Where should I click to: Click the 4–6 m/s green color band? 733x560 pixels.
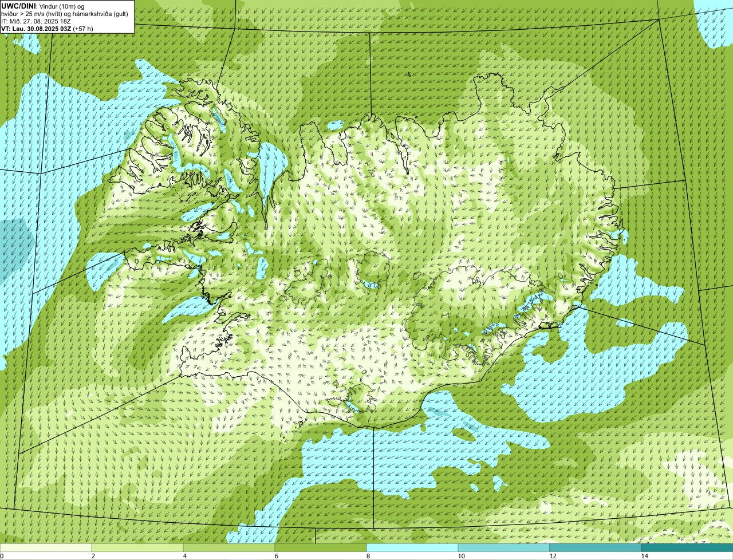click(229, 548)
